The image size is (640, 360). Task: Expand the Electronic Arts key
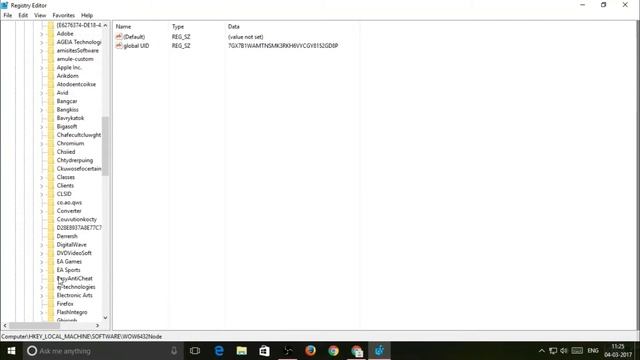pos(42,296)
